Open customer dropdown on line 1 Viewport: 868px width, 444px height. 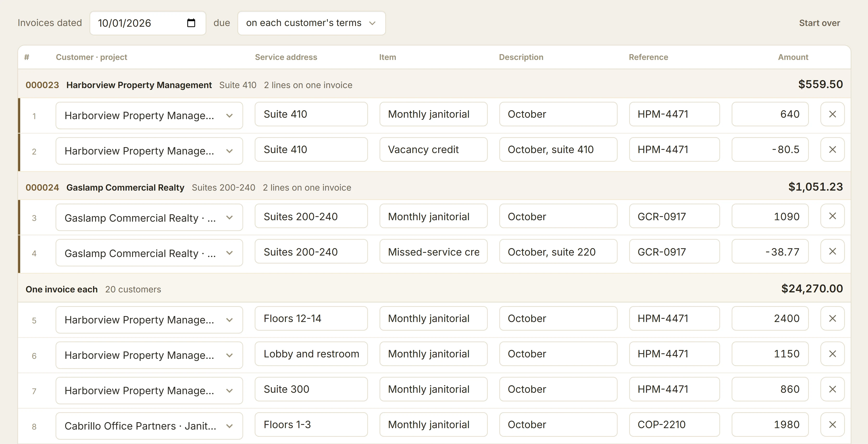click(x=149, y=116)
